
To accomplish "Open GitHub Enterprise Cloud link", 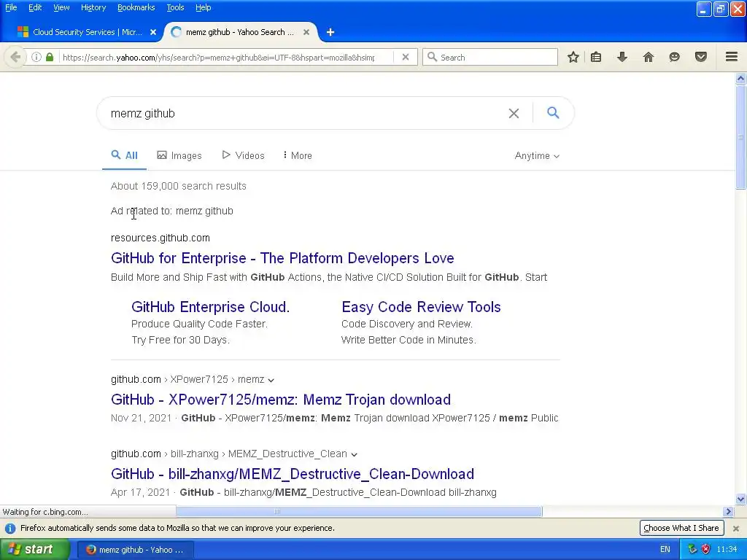I will point(211,307).
